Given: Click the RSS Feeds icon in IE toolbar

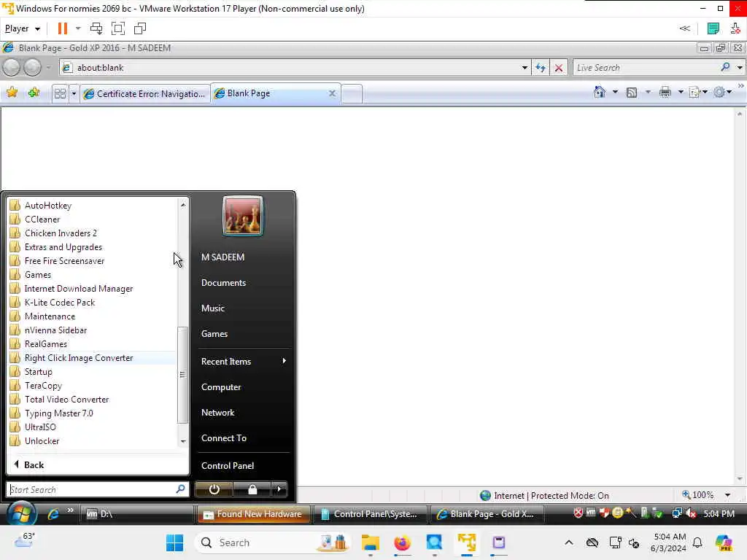Looking at the screenshot, I should (x=632, y=93).
